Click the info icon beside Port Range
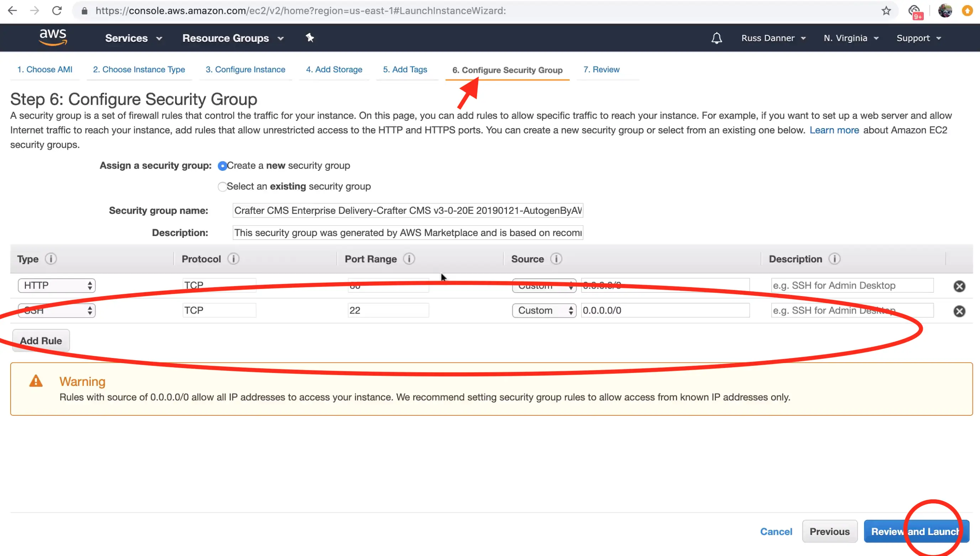Screen dimensions: 980x556 tap(409, 259)
